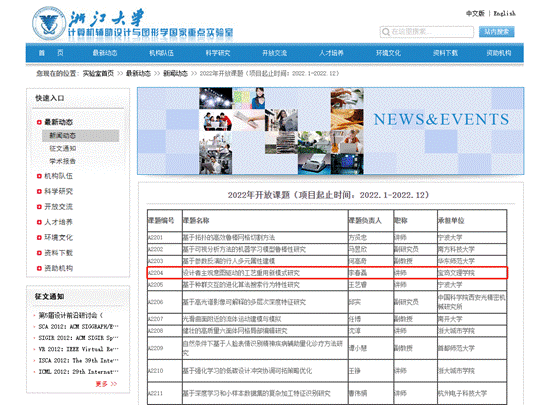Screen dimensions: 554x405
Task: Open 科学研究 in the top navigation bar
Action: pos(218,53)
